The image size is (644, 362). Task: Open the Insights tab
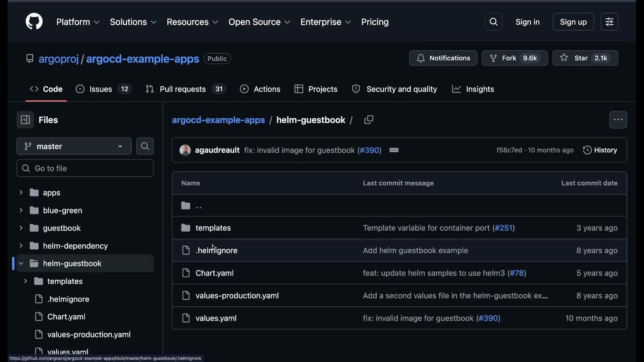(473, 89)
